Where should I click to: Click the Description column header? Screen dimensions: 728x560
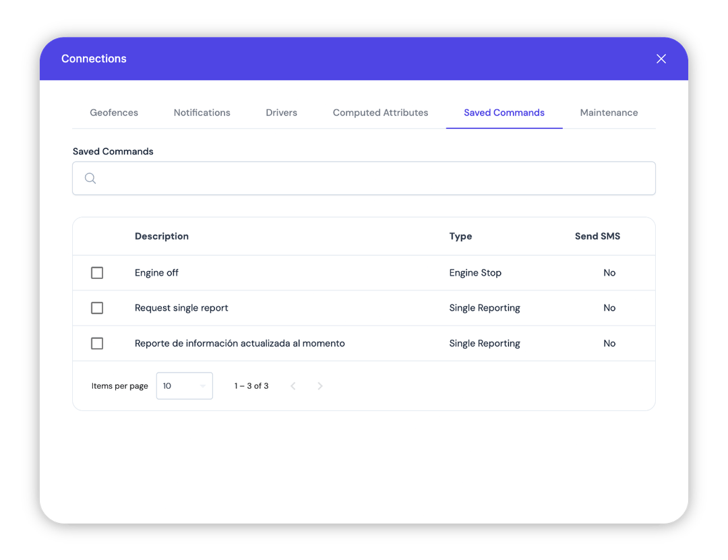162,237
